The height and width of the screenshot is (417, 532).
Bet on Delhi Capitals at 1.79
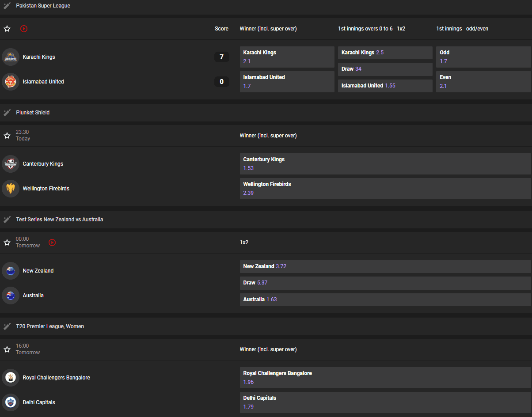[385, 402]
